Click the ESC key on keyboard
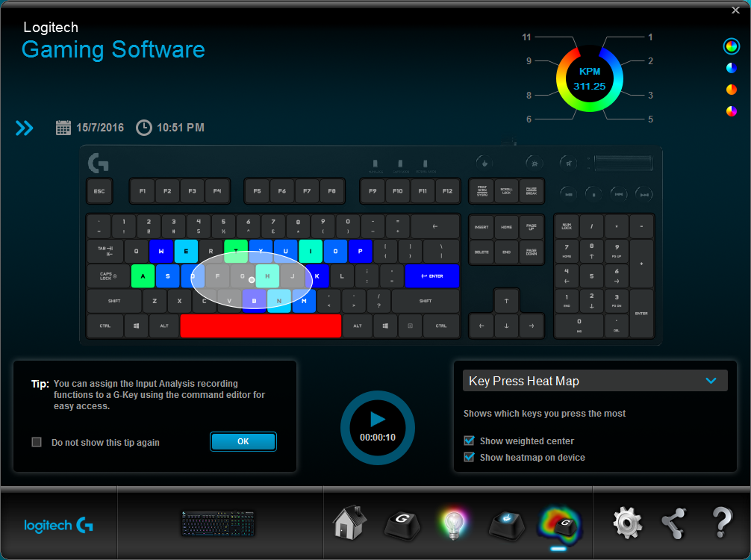Screen dimensions: 751x560 [99, 191]
